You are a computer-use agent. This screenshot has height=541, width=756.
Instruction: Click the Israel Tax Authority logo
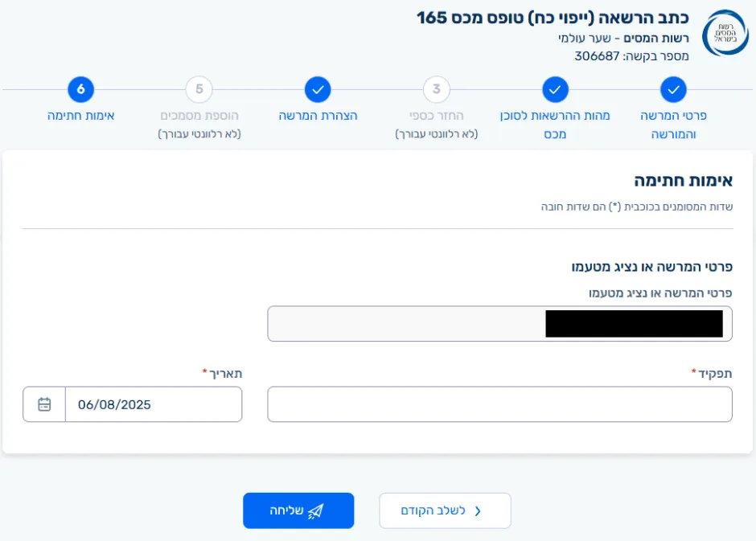(725, 33)
